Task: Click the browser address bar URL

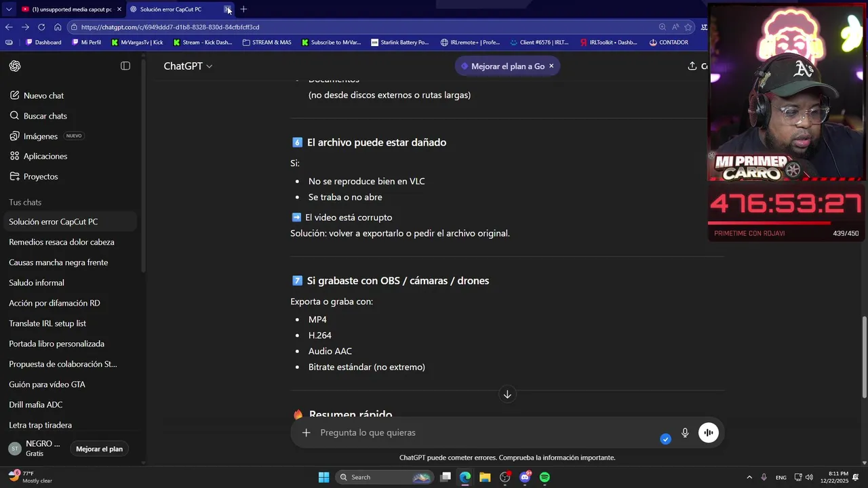Action: coord(170,27)
